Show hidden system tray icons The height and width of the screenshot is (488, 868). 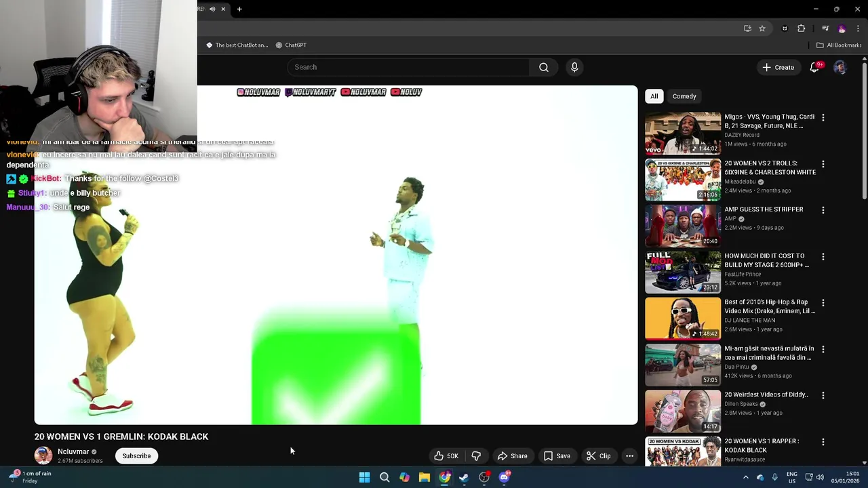click(x=745, y=477)
